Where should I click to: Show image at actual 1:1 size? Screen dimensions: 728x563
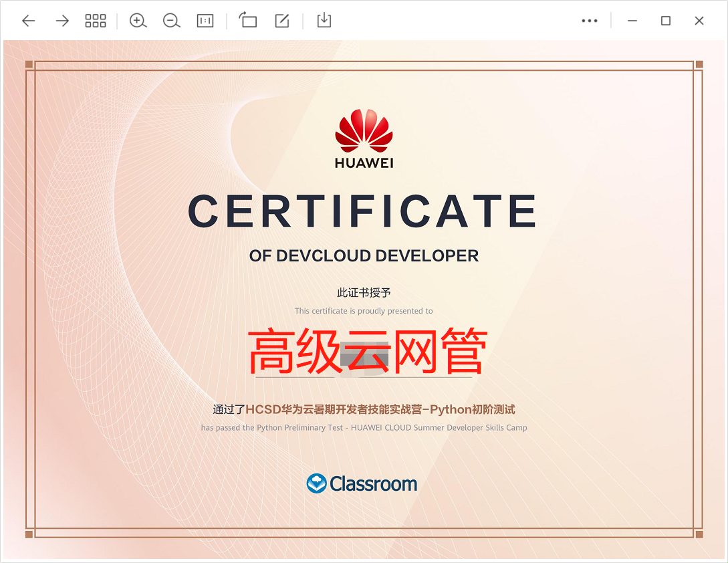tap(205, 21)
